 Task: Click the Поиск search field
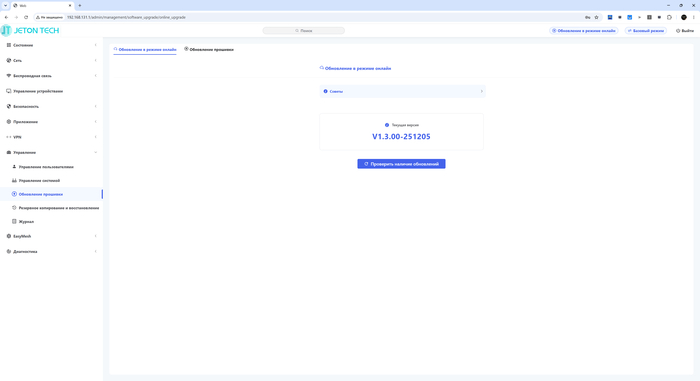coord(304,30)
